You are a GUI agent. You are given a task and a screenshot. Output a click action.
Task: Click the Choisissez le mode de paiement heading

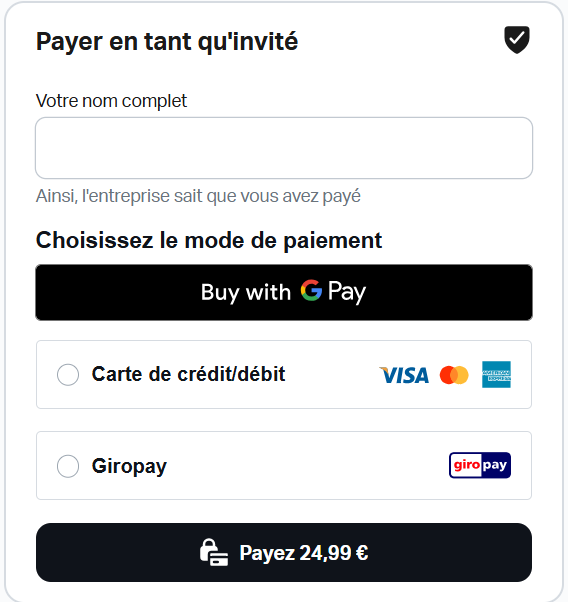click(209, 241)
